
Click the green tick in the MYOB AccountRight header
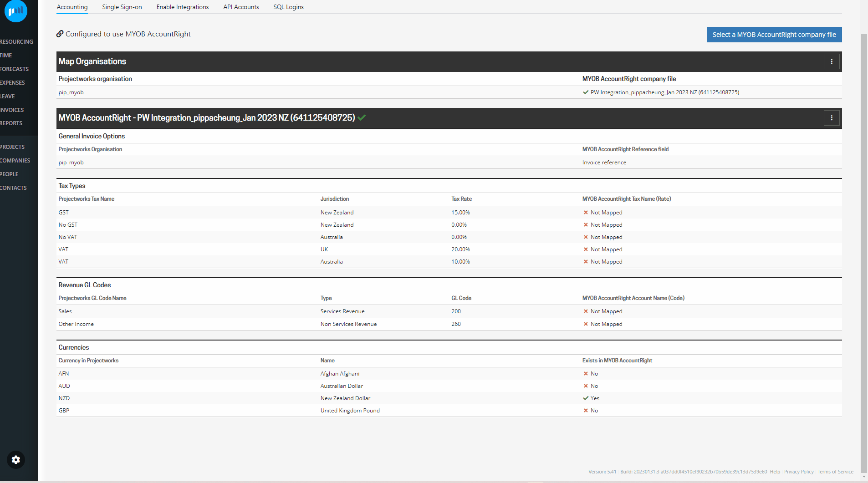click(x=362, y=117)
